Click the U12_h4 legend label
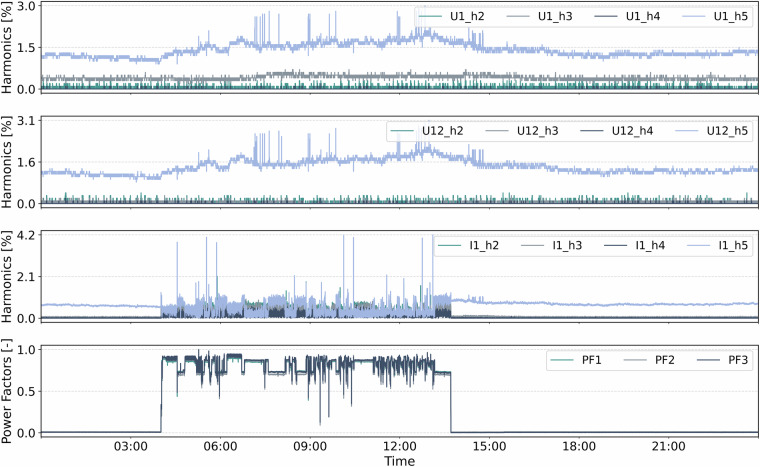 tap(632, 131)
